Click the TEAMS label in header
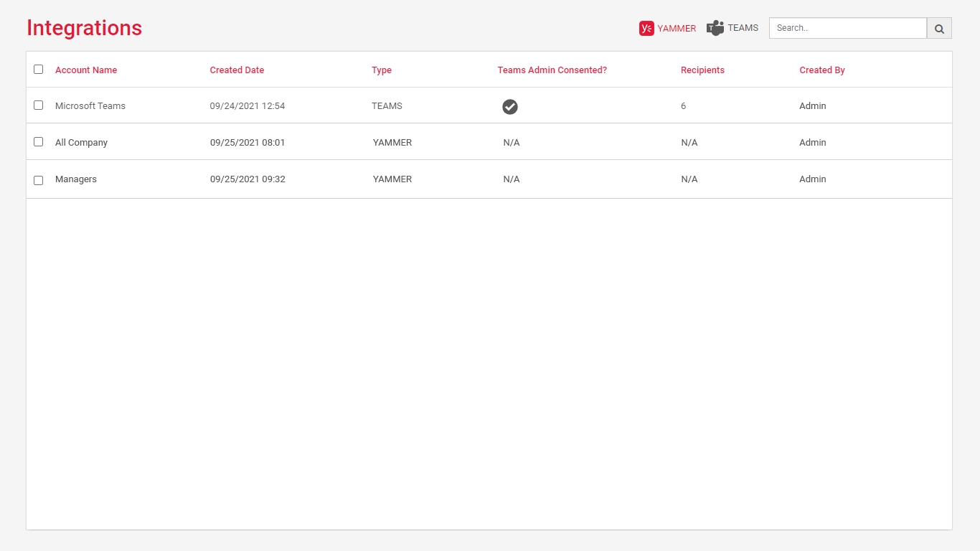The width and height of the screenshot is (980, 551). click(743, 28)
